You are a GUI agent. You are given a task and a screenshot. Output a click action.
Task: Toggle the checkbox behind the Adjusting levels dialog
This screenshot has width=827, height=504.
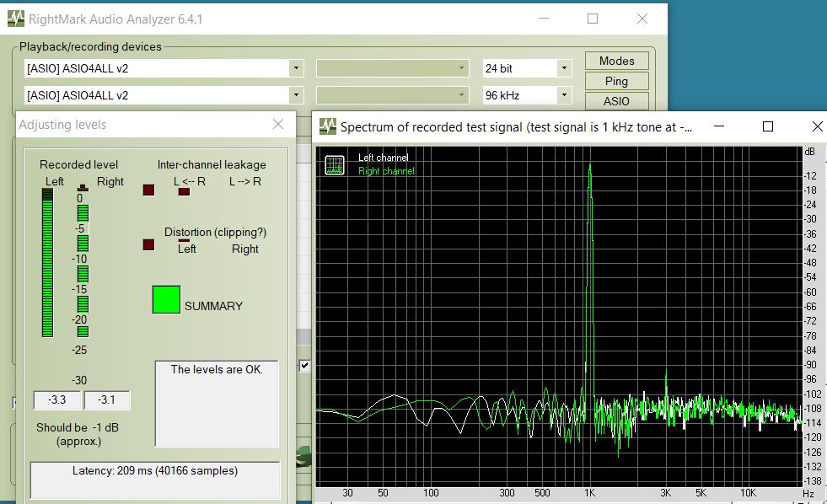[304, 365]
